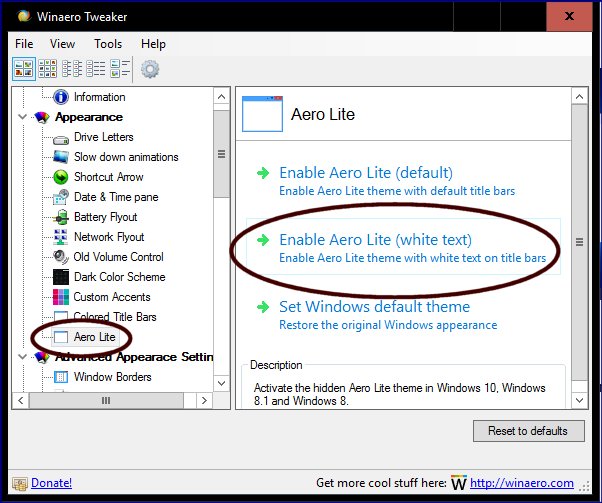Select Window Borders tree item

(x=112, y=377)
